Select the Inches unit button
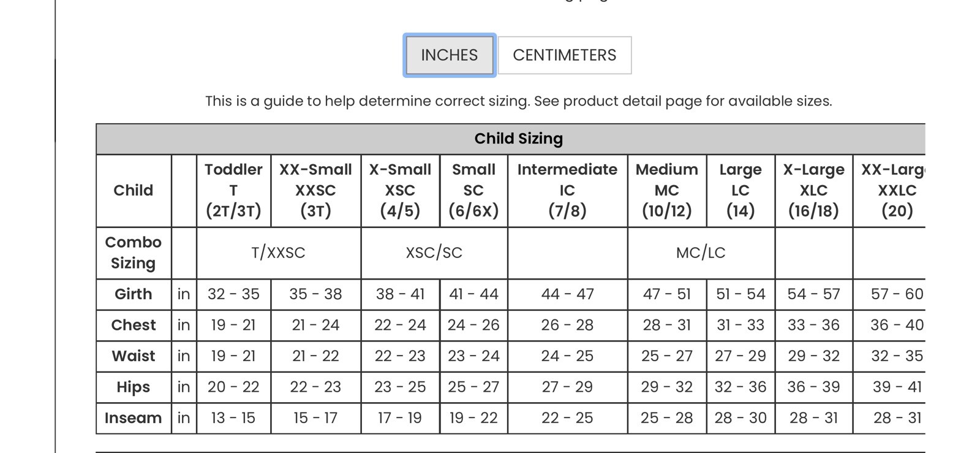The width and height of the screenshot is (980, 453). coord(449,55)
